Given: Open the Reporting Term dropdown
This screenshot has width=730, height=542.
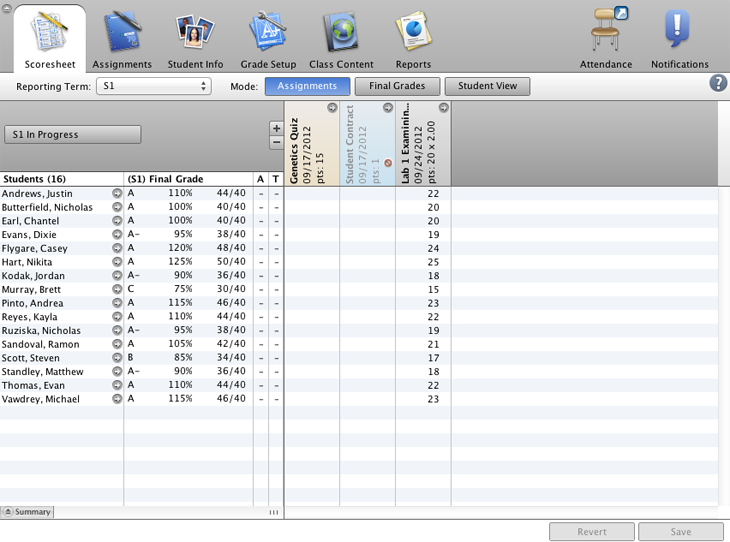Looking at the screenshot, I should pos(153,87).
